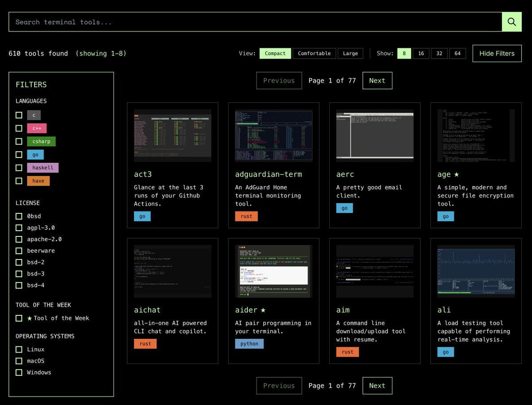The width and height of the screenshot is (532, 405).
Task: Check the go language filter checkbox
Action: 19,154
